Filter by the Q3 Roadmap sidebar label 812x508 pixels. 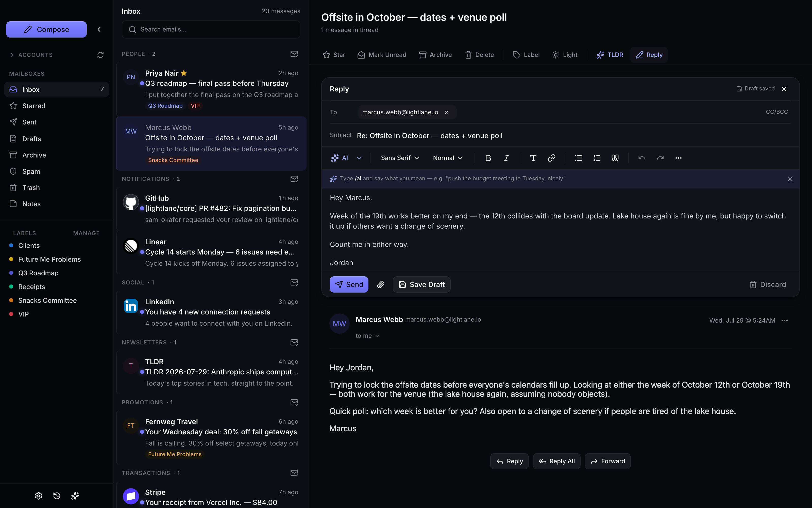[38, 273]
